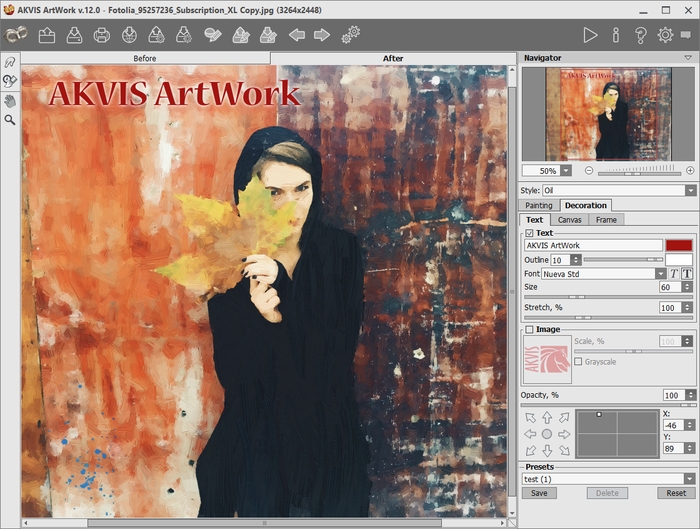Load presets with the gear-up icon

(x=156, y=35)
